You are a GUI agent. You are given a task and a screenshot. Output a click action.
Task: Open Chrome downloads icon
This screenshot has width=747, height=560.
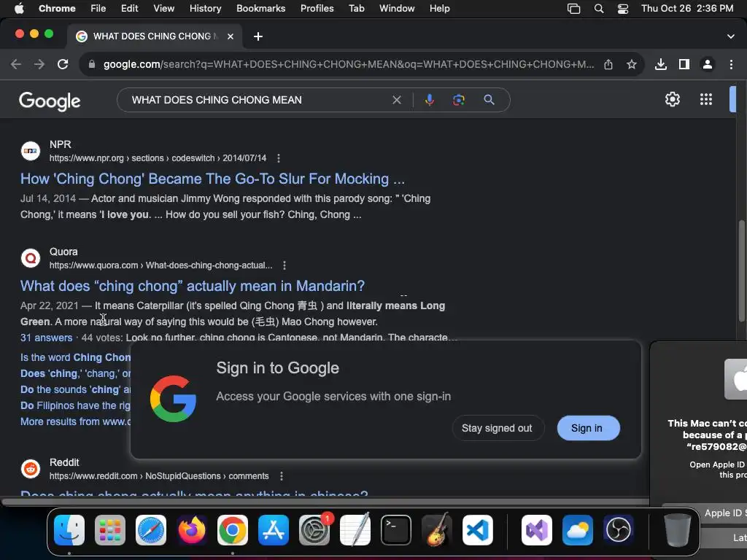click(661, 64)
